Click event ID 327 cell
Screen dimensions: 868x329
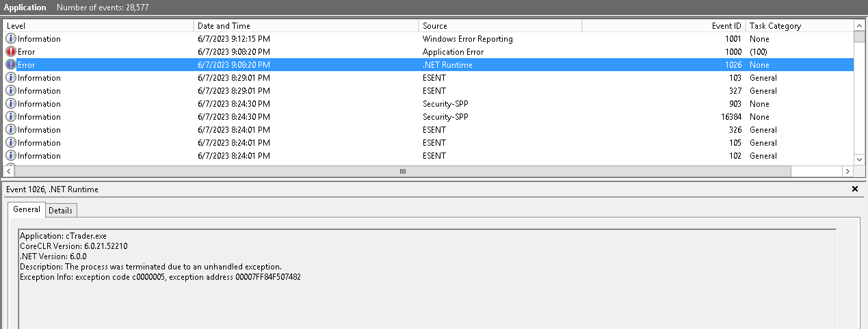click(x=735, y=91)
